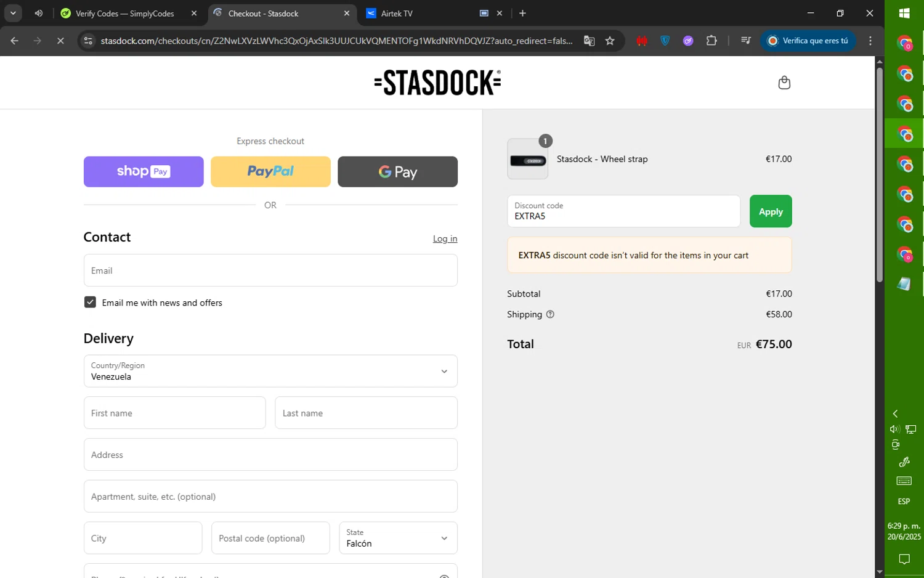924x578 pixels.
Task: Close the Checkout - Stasdock tab
Action: 347,13
